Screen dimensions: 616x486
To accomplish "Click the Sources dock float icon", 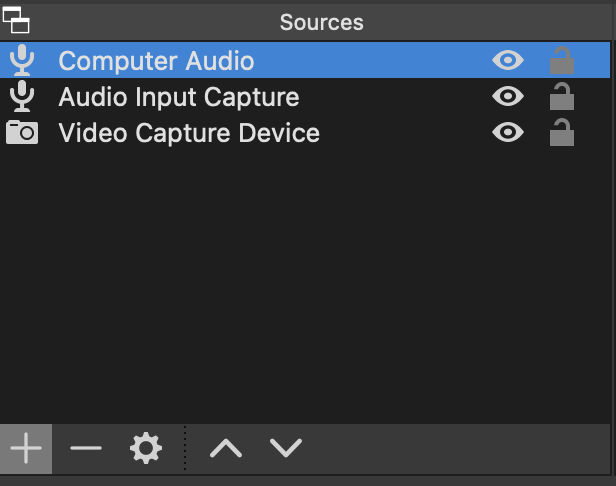I will point(16,20).
